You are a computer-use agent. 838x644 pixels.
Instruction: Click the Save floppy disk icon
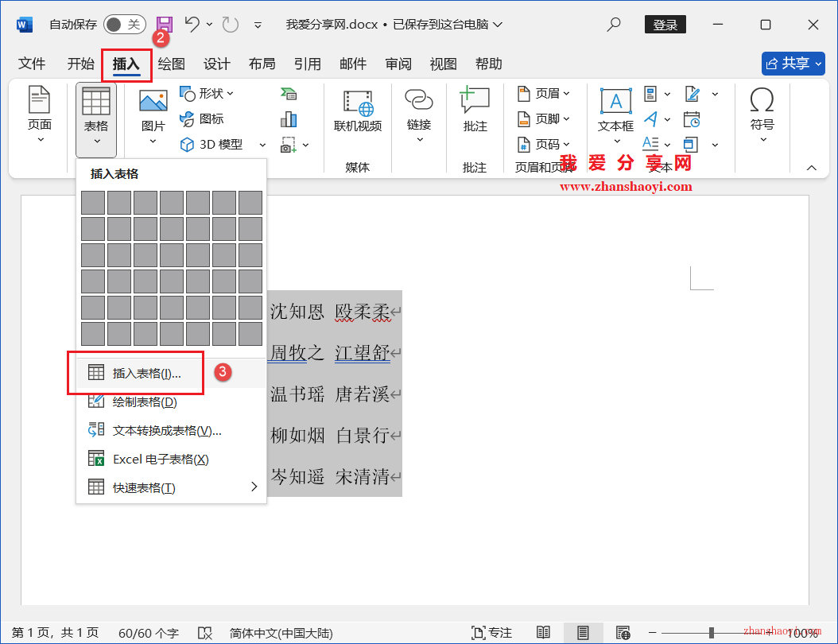click(x=164, y=25)
